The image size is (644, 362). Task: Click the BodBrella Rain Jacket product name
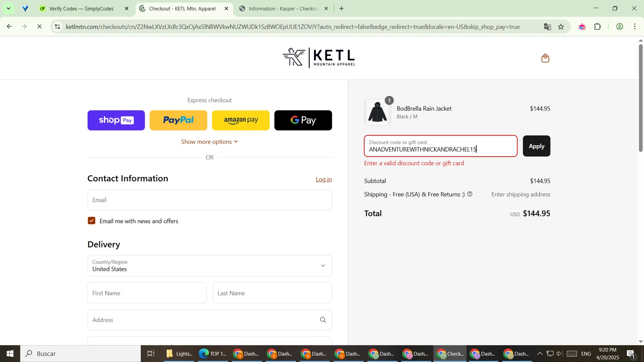pos(424,109)
